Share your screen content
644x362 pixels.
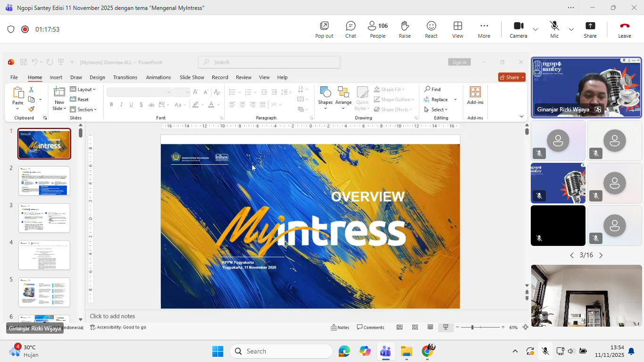click(590, 29)
